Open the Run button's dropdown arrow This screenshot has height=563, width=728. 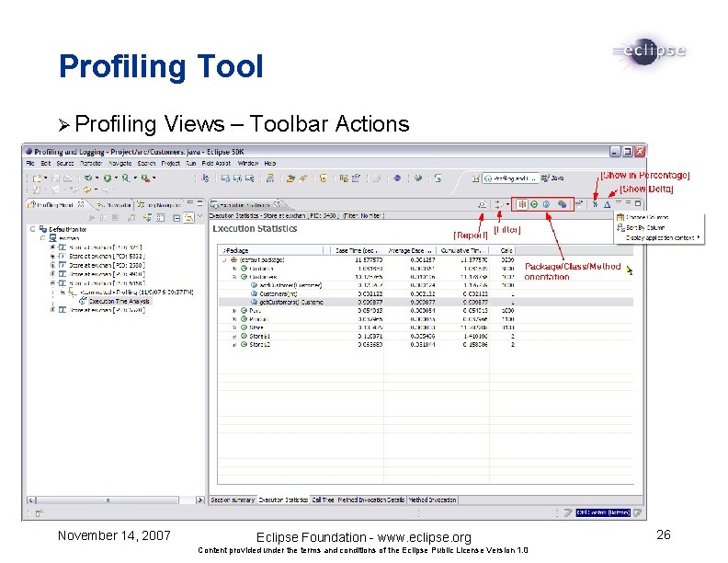(116, 178)
